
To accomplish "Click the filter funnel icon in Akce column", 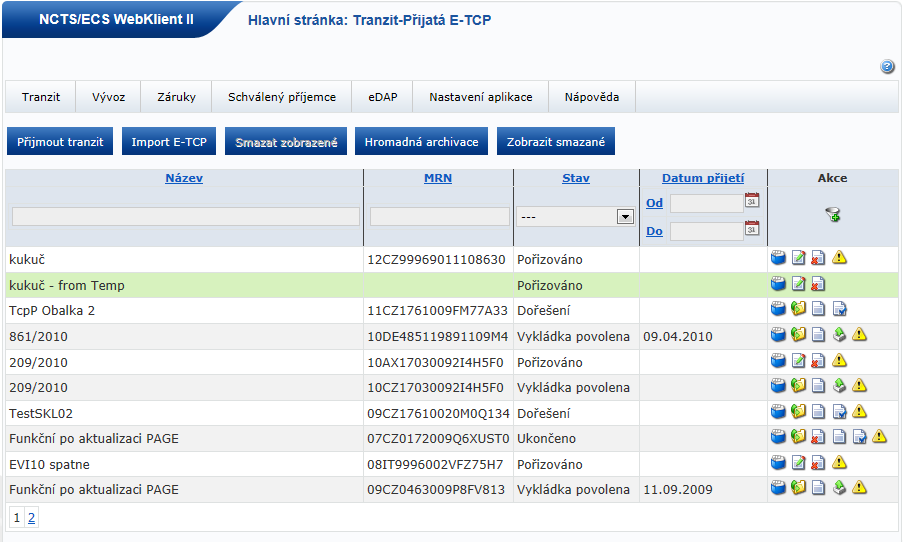I will click(832, 214).
